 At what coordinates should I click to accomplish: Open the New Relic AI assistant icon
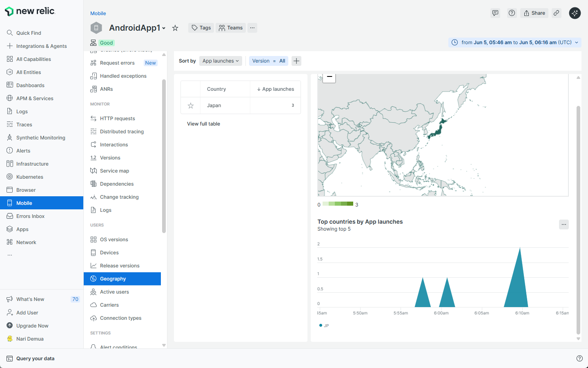[x=575, y=13]
